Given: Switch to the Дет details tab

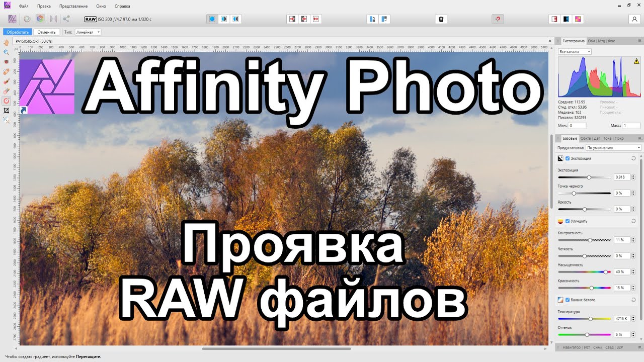Looking at the screenshot, I should (x=597, y=138).
